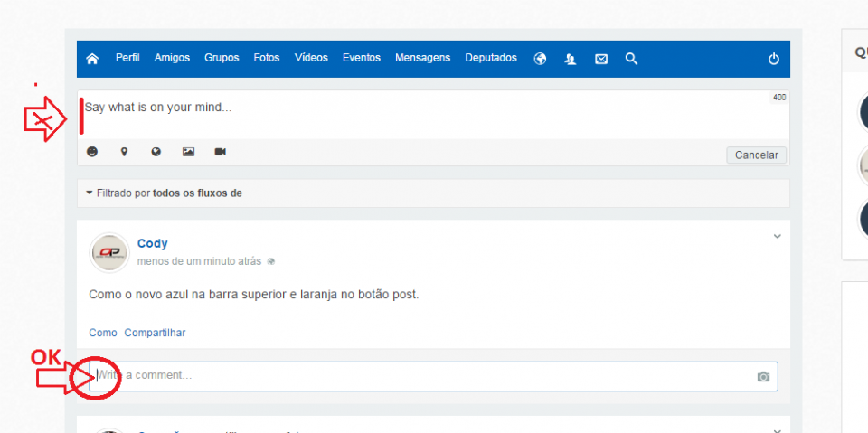Image resolution: width=868 pixels, height=433 pixels.
Task: Add location using the map pin icon
Action: [x=124, y=152]
